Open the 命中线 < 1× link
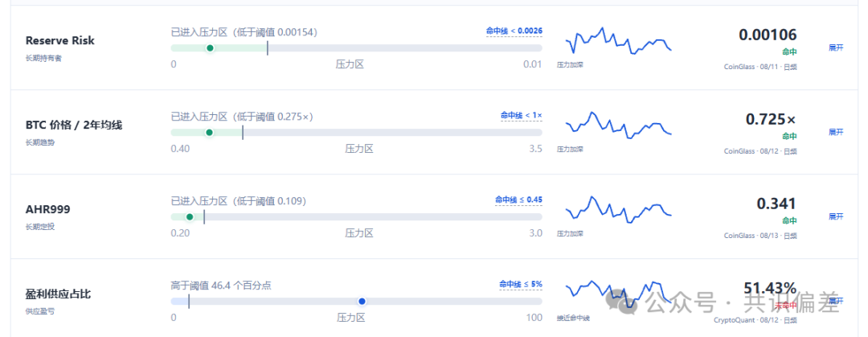This screenshot has width=868, height=337. pyautogui.click(x=522, y=115)
